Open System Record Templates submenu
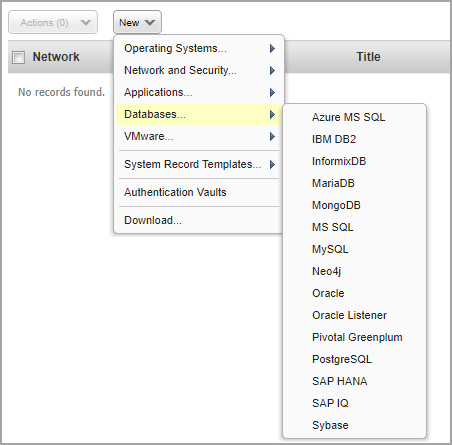 (x=199, y=164)
